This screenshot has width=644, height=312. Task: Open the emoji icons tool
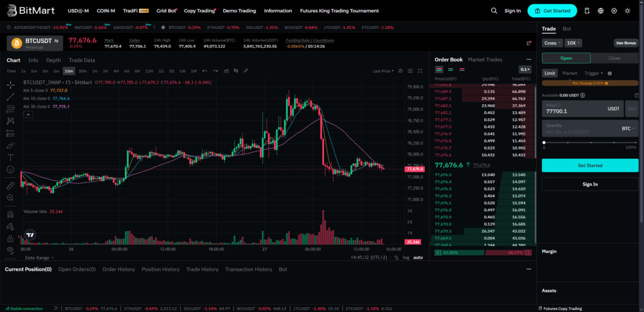(x=10, y=169)
